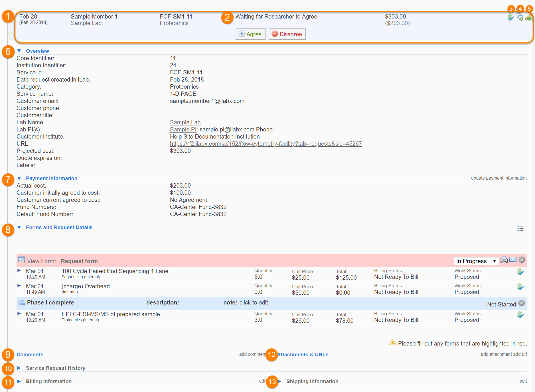Email the Request form via envelope icon
Screen dimensions: 535x392
(x=513, y=260)
